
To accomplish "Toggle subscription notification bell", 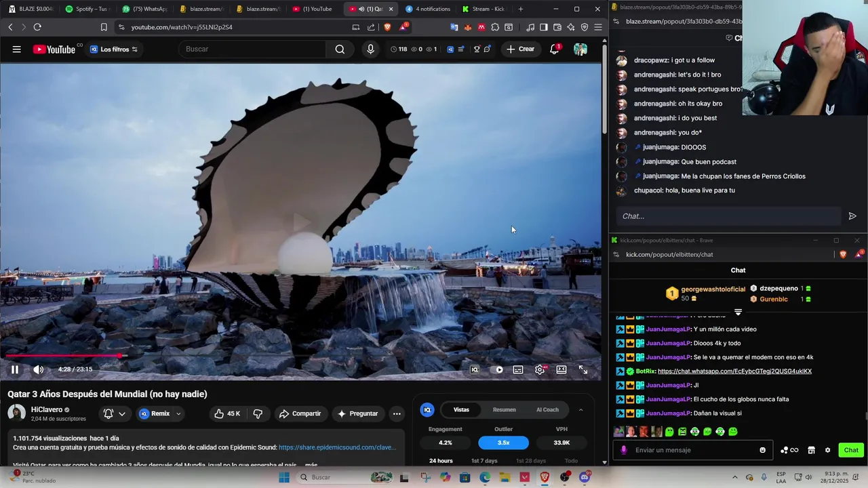I will pos(108,413).
